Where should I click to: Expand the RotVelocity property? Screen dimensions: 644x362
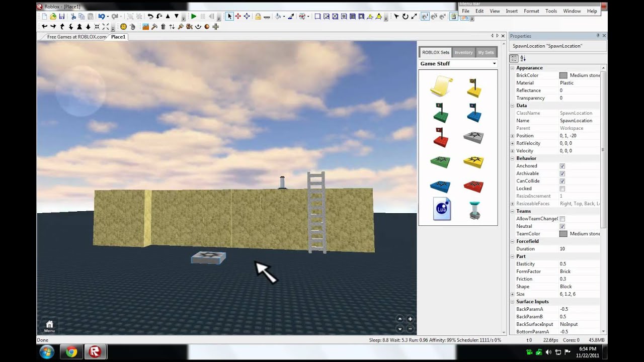[513, 143]
